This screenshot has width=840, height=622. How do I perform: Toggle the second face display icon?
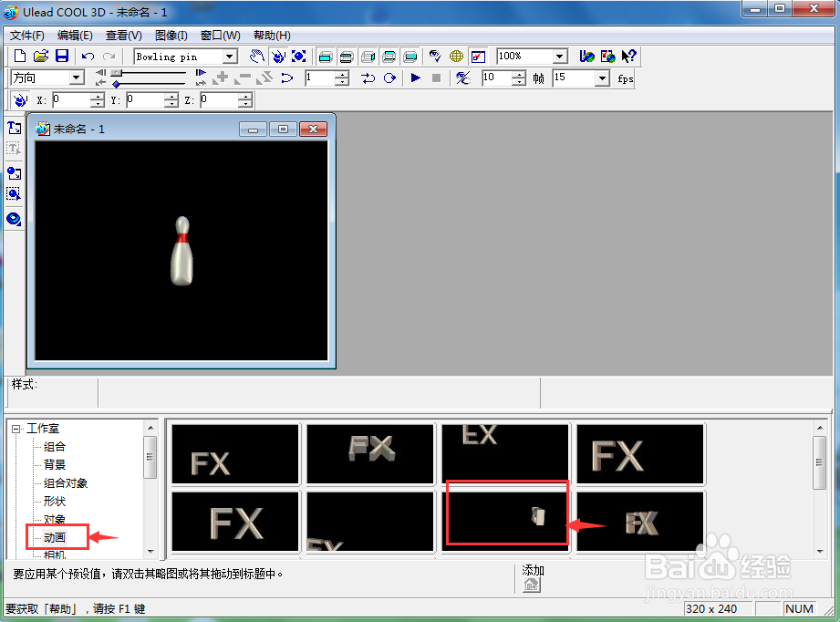click(x=347, y=57)
